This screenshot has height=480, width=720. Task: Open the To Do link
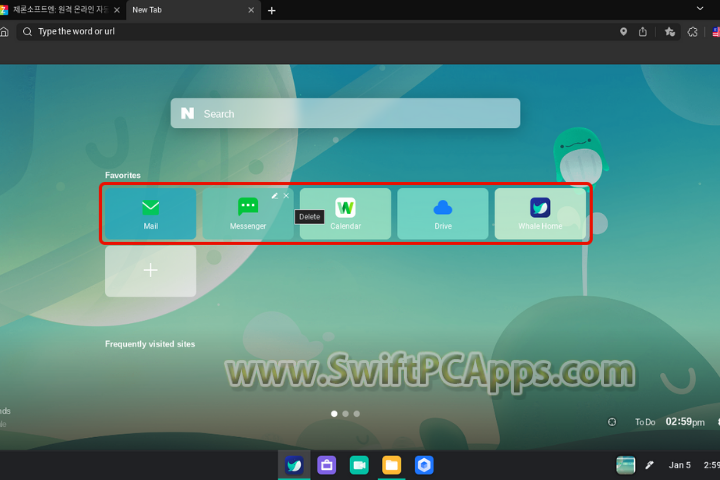645,422
